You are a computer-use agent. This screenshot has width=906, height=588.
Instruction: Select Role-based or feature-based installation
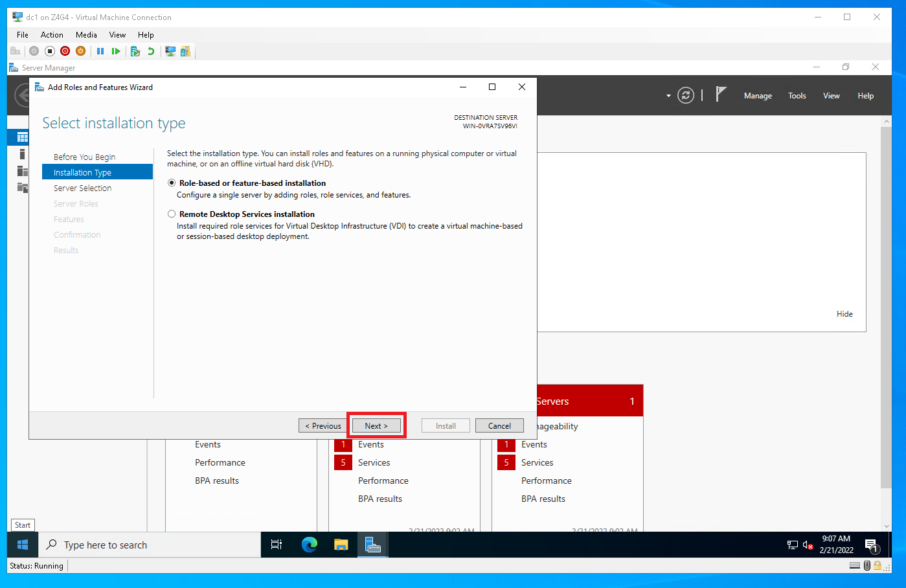[x=172, y=183]
